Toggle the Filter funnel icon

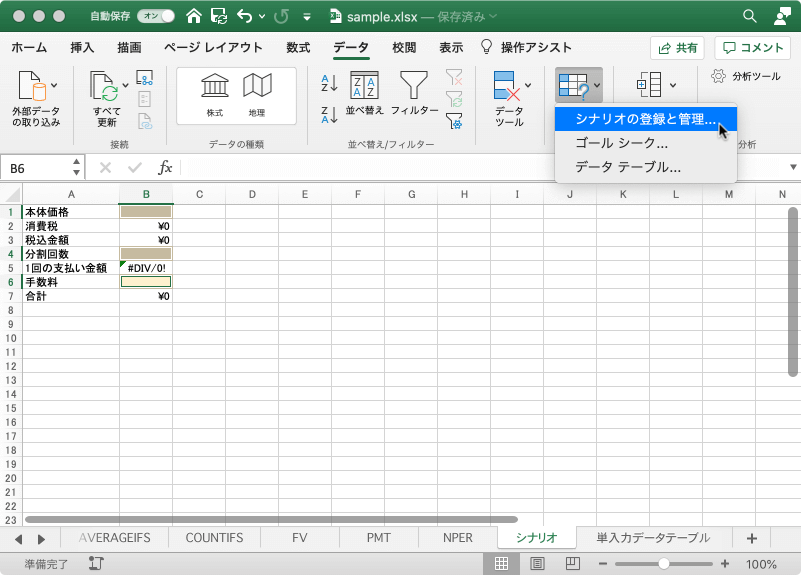[x=414, y=85]
